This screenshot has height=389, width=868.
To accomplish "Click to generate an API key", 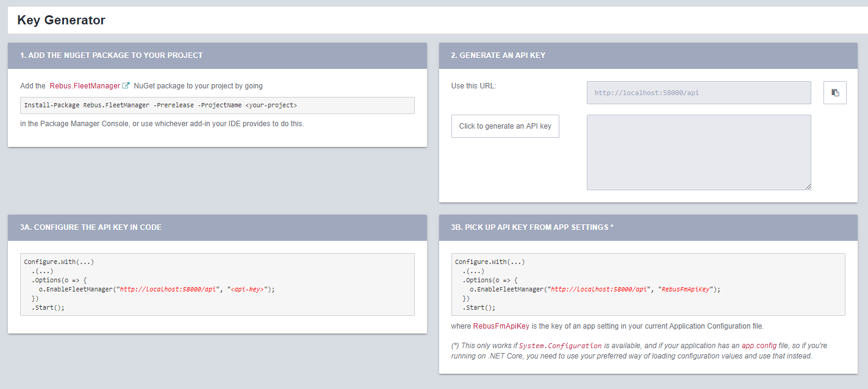I will click(505, 126).
